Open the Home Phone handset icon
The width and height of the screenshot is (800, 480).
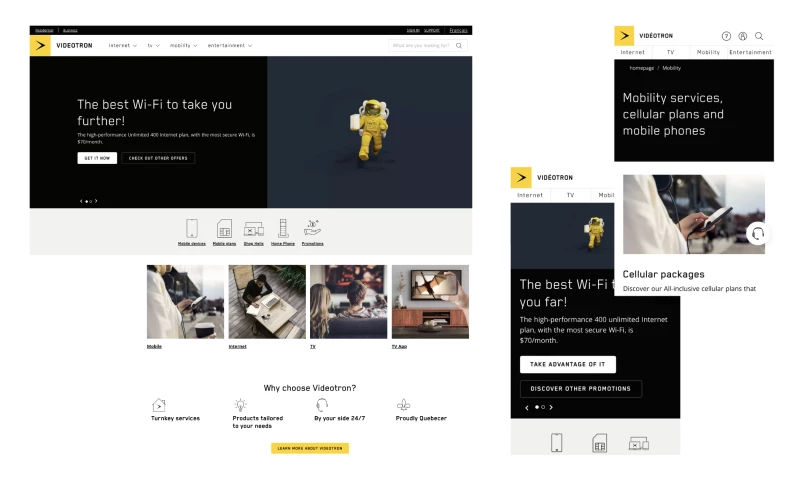[x=283, y=228]
